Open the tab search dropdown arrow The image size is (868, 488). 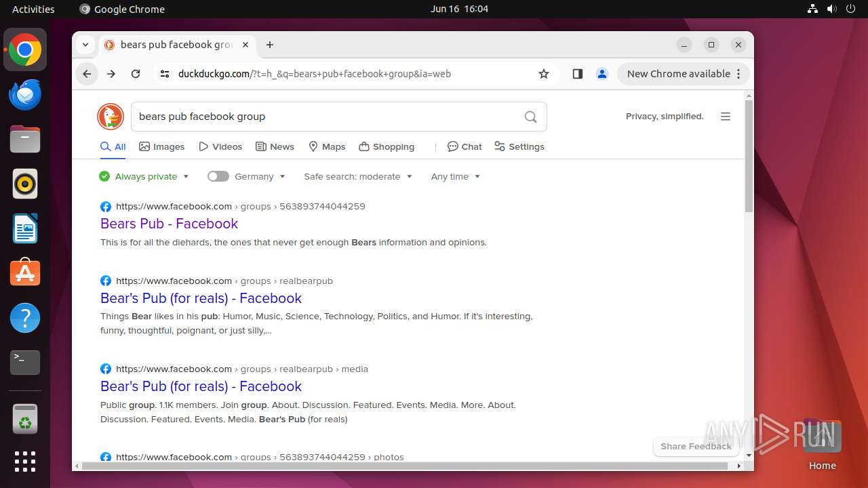pyautogui.click(x=85, y=45)
